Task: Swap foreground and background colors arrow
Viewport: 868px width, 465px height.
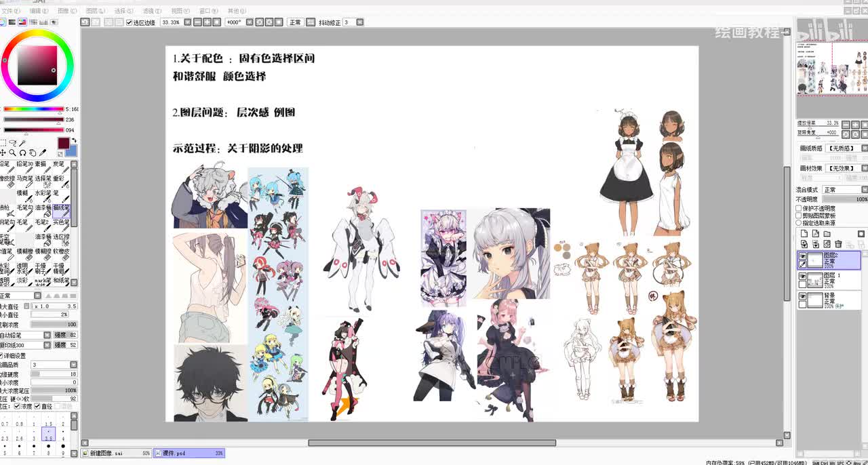Action: tap(75, 140)
